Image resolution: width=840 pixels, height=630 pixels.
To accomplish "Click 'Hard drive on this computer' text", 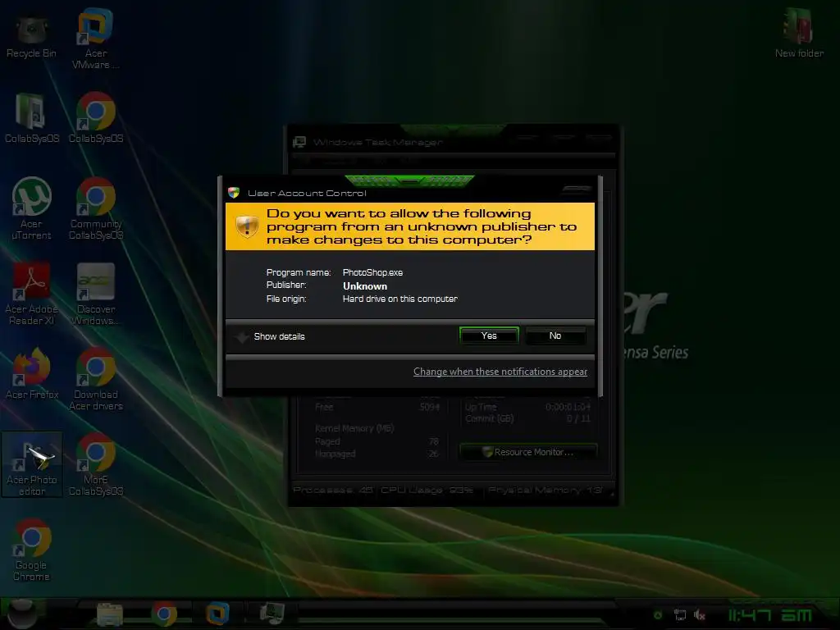I will point(399,299).
